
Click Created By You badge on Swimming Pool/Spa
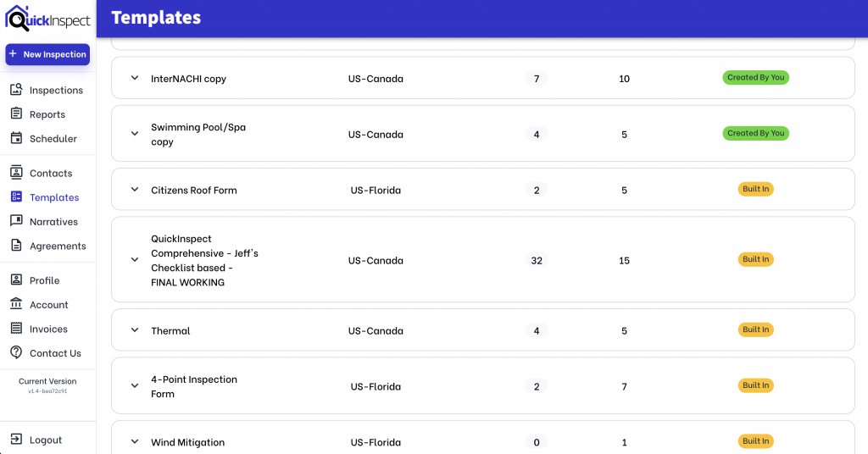click(x=755, y=133)
